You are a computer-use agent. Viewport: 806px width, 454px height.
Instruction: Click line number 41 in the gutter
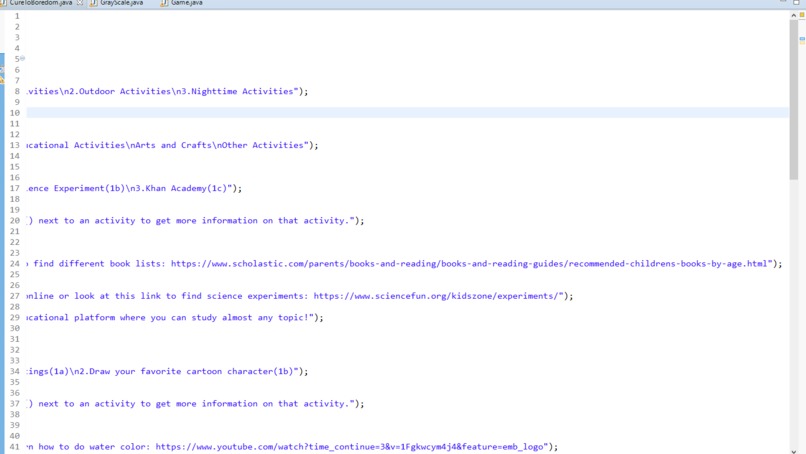[14, 447]
